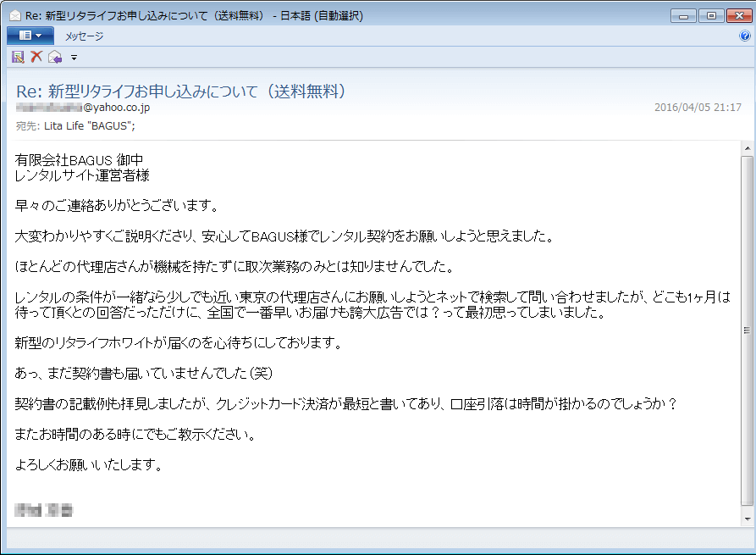Click the scrollbar down arrow

[747, 519]
